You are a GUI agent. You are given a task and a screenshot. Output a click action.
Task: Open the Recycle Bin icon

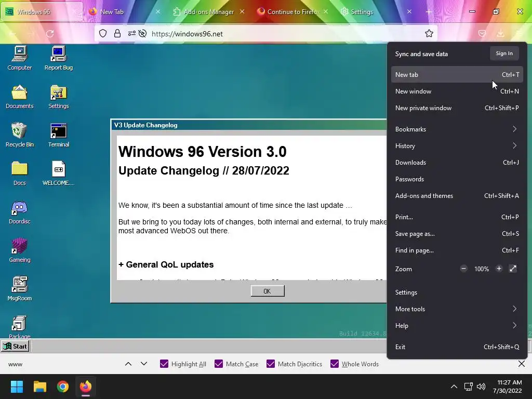click(20, 135)
